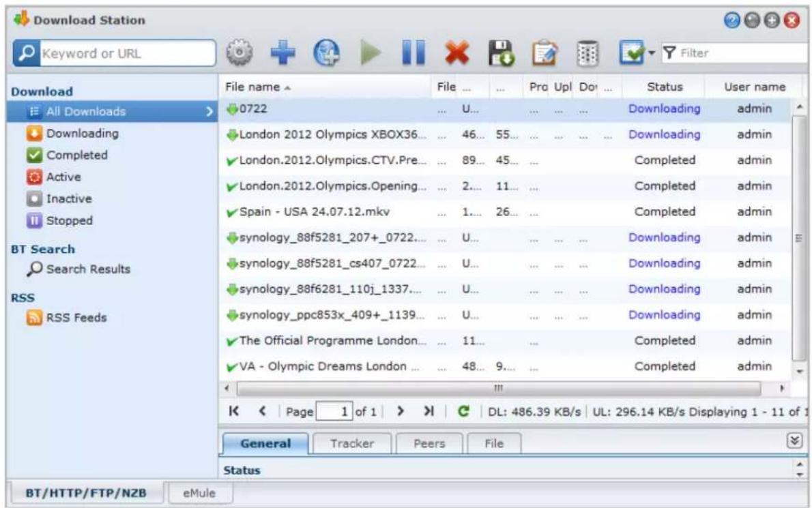Screen dimensions: 812x508
Task: Switch to the File tab
Action: [x=494, y=443]
